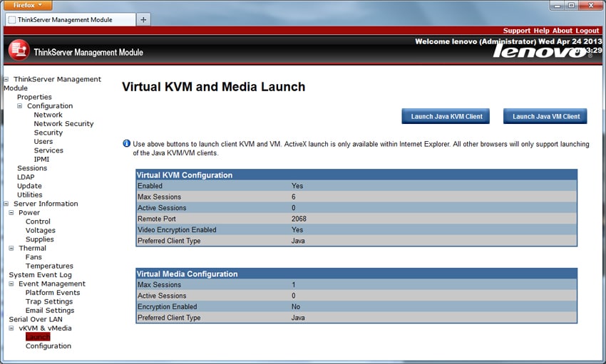Click the Event Management tree label
Screen dimensions: 606x364
click(x=52, y=284)
